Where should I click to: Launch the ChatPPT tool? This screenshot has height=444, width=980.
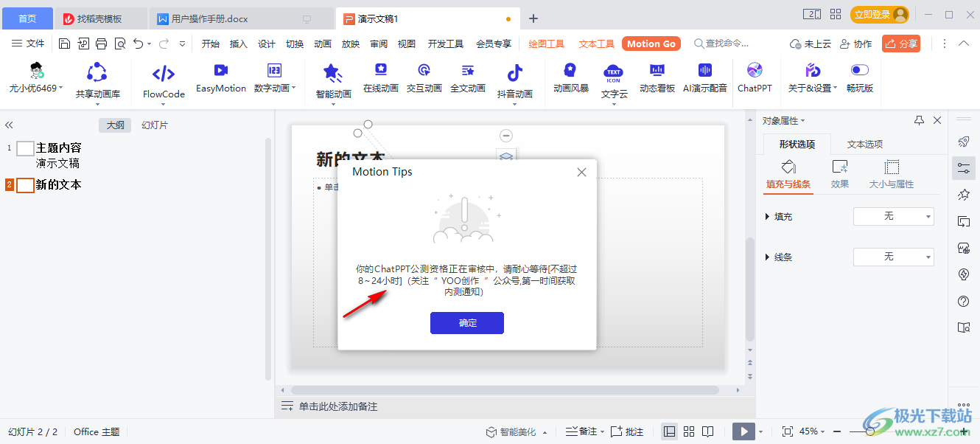click(x=755, y=78)
